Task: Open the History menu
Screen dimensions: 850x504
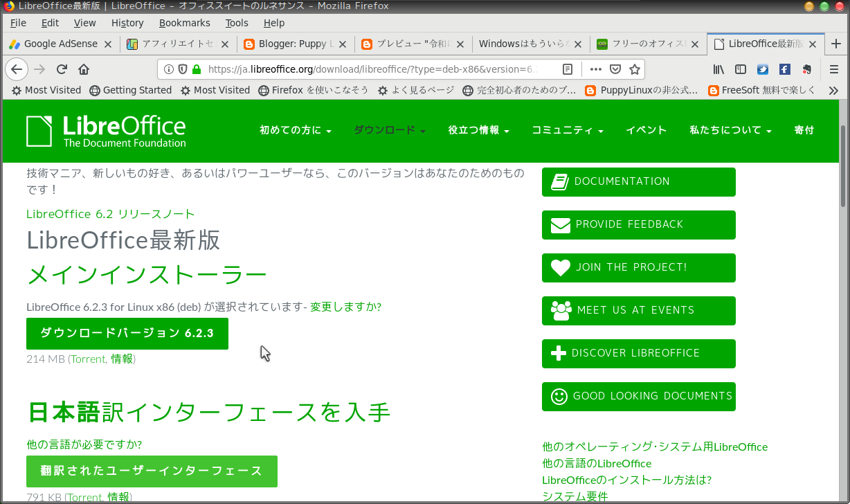Action: pos(127,23)
